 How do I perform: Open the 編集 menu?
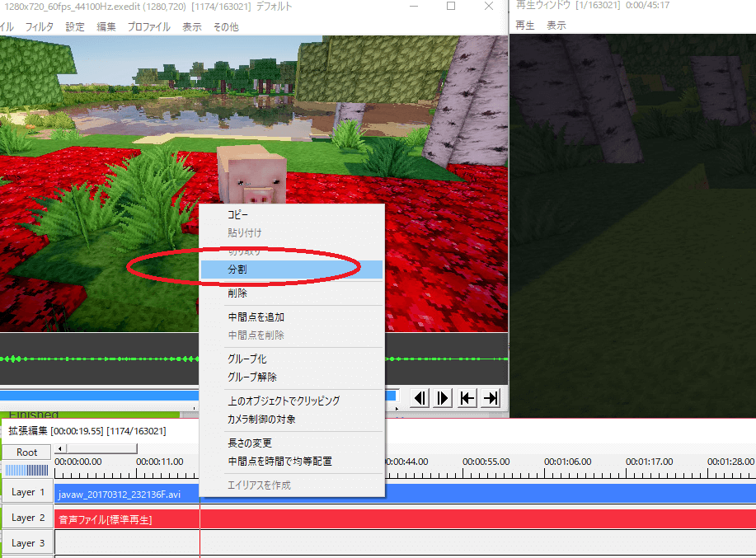[x=106, y=27]
